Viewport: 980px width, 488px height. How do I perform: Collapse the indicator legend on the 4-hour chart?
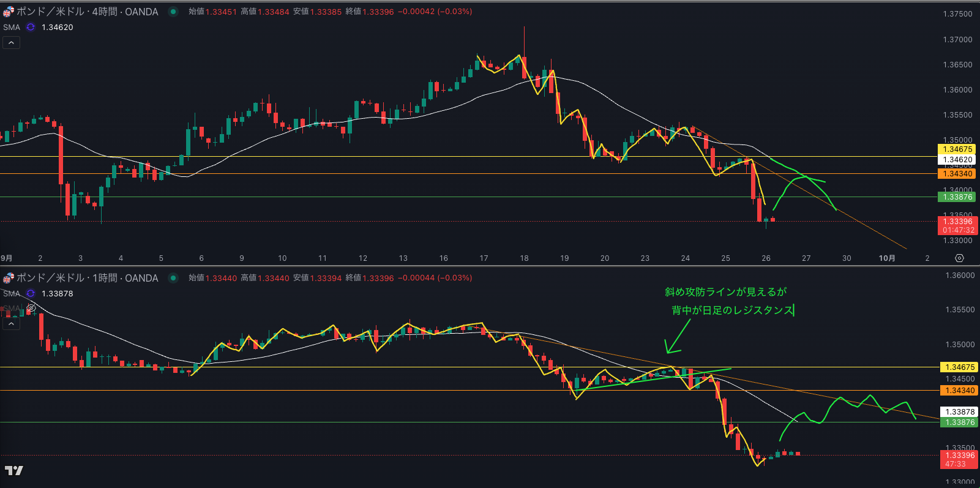pyautogui.click(x=11, y=43)
